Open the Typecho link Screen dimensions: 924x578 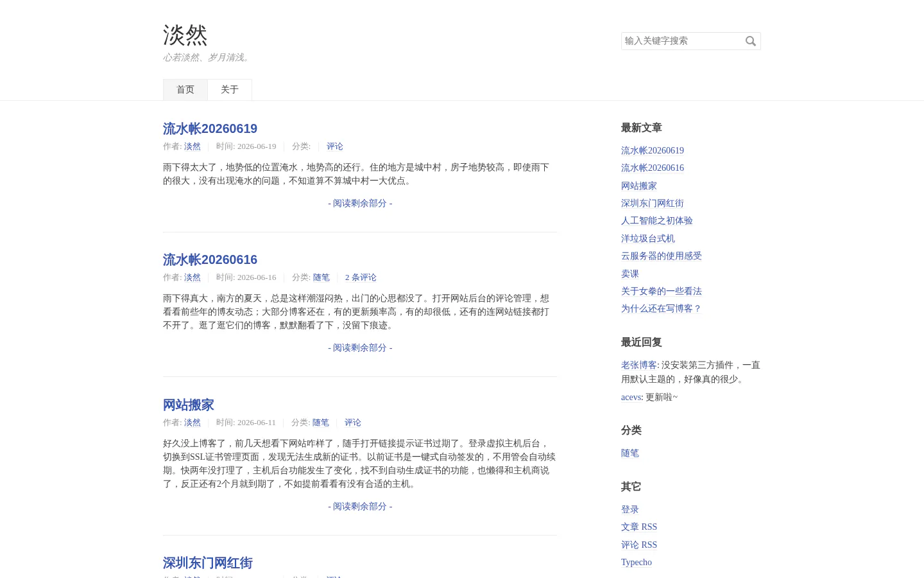637,563
